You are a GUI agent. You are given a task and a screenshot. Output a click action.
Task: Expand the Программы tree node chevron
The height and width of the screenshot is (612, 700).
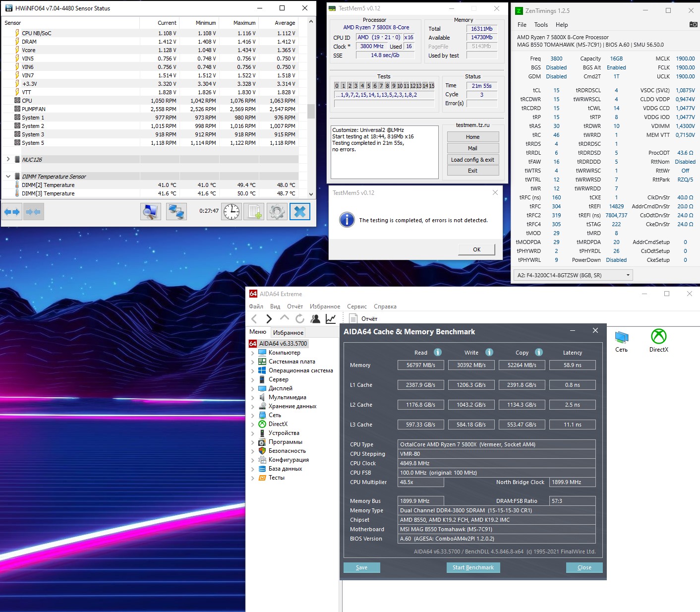coord(253,442)
